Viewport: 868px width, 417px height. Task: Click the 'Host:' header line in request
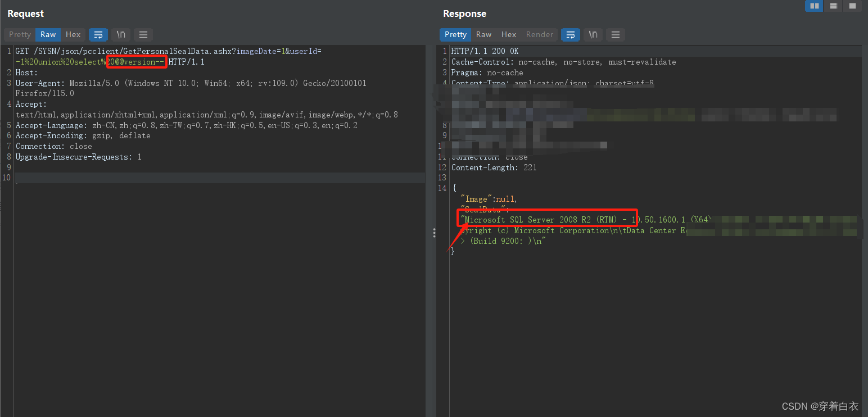click(27, 72)
